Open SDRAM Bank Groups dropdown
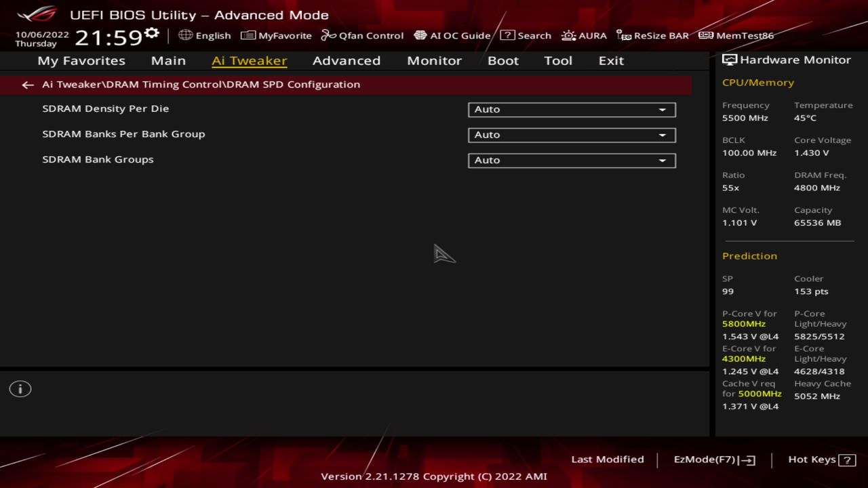The height and width of the screenshot is (488, 868). (572, 161)
